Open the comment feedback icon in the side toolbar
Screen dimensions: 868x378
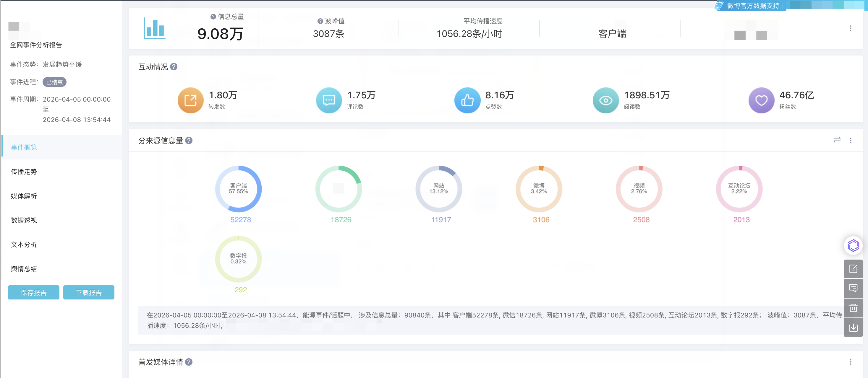[854, 288]
